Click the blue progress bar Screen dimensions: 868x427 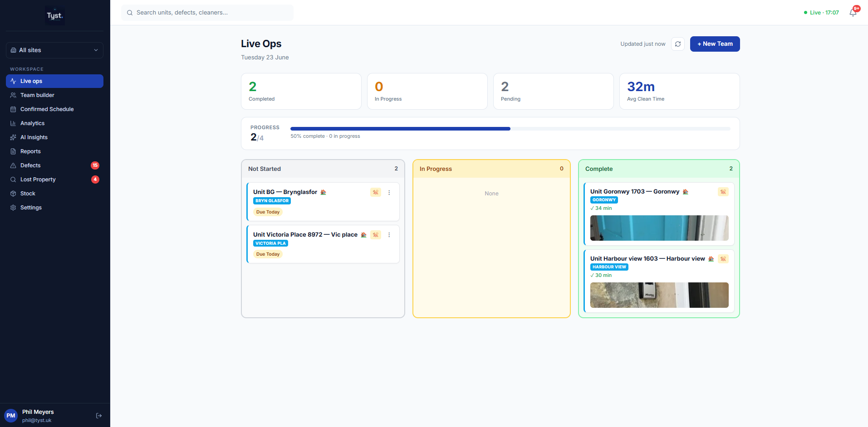(400, 129)
